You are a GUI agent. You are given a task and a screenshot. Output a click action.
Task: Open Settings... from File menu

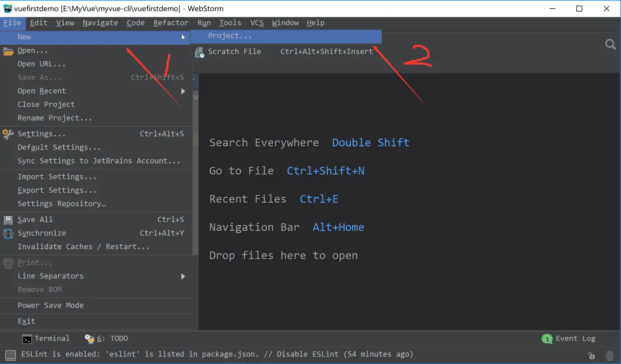tap(96, 134)
